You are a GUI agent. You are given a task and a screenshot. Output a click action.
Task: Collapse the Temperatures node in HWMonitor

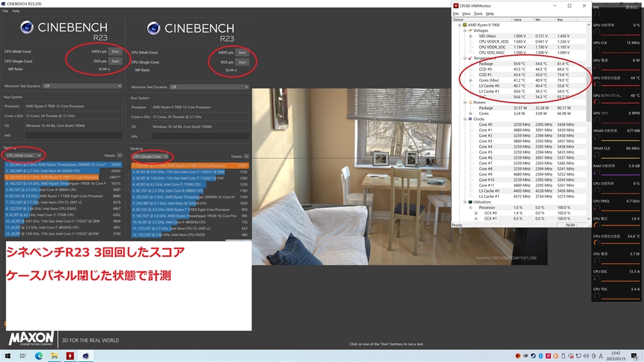tap(465, 58)
